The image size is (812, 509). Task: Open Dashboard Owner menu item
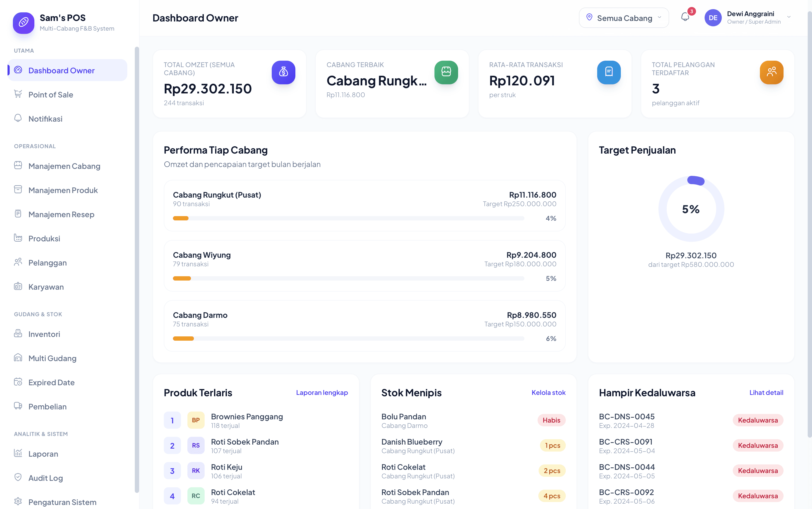coord(67,70)
